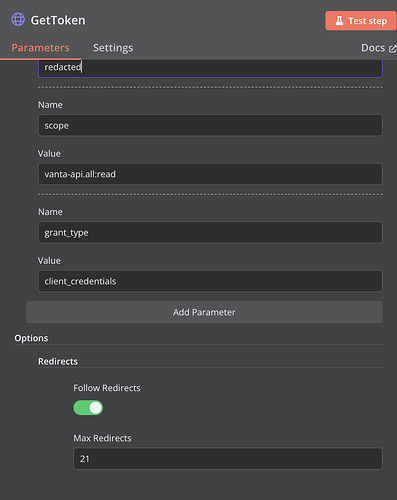Open the Docs link
Image resolution: width=397 pixels, height=500 pixels.
click(x=373, y=48)
